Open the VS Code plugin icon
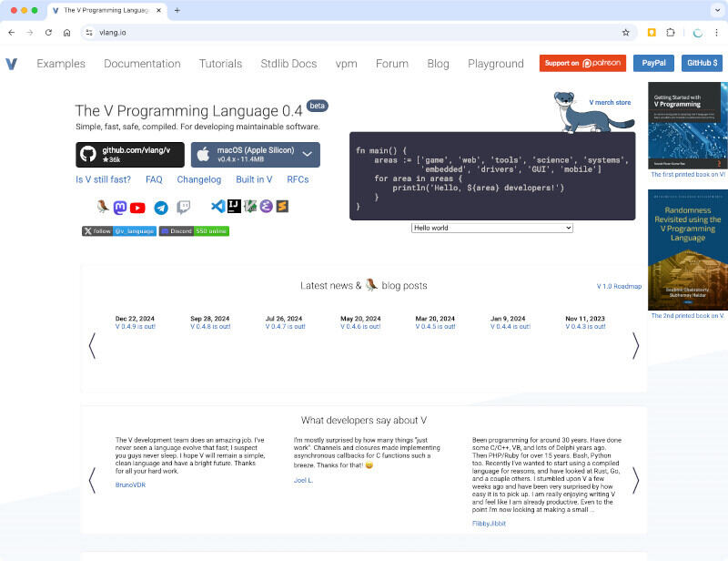This screenshot has width=728, height=561. (217, 207)
